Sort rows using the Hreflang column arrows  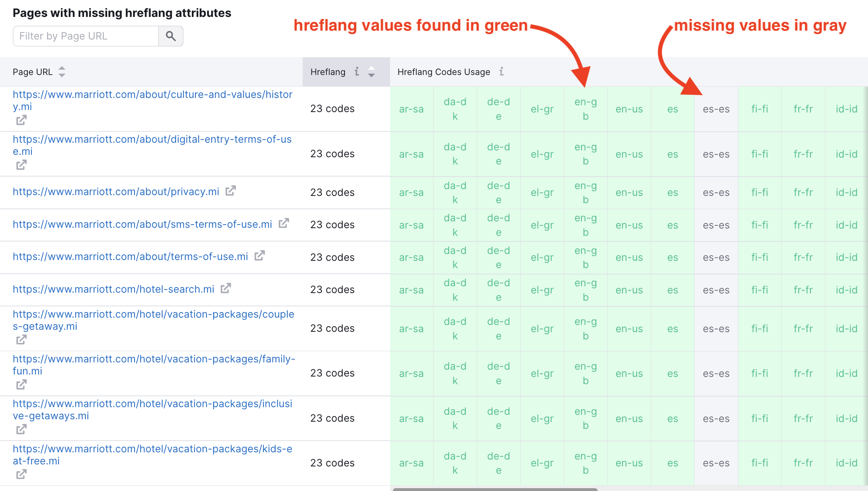[371, 72]
